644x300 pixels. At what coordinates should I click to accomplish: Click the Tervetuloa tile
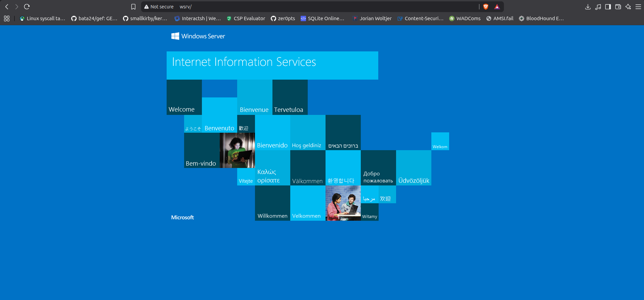click(290, 97)
